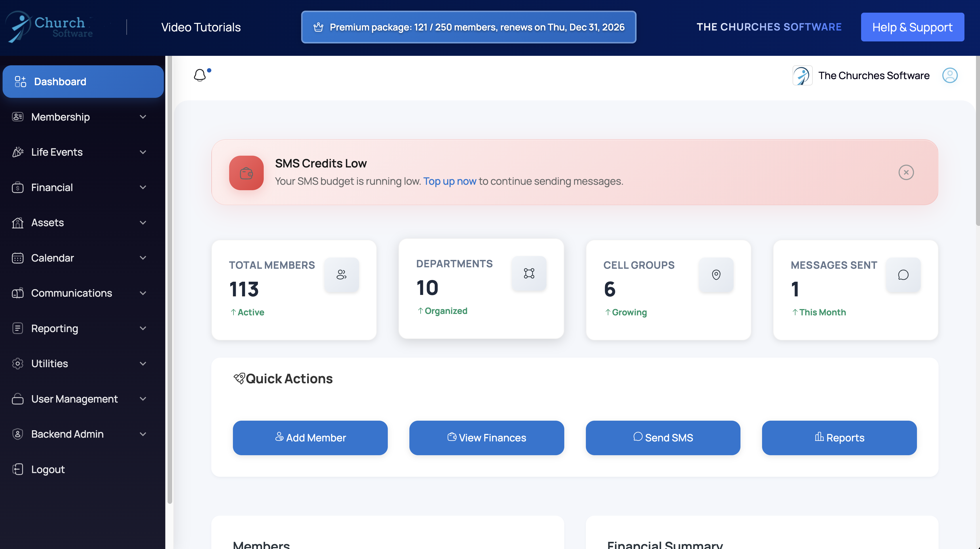
Task: Open the Membership menu label
Action: 60,117
